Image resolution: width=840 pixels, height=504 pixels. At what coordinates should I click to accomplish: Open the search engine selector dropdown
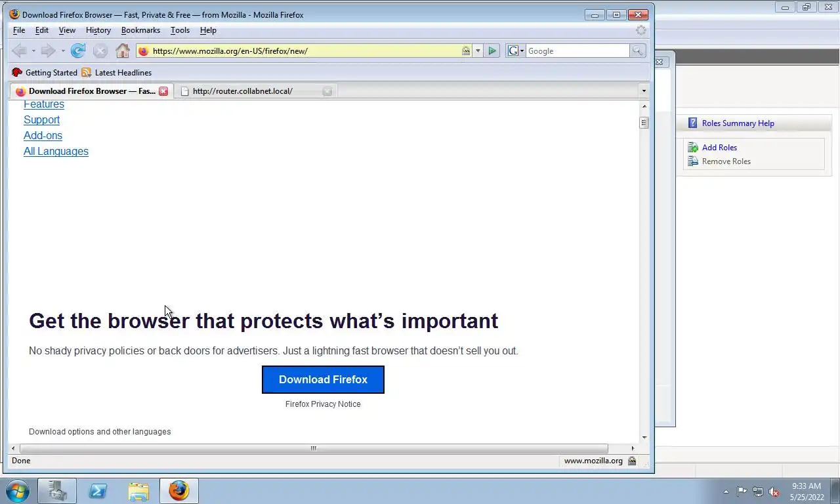pyautogui.click(x=522, y=51)
